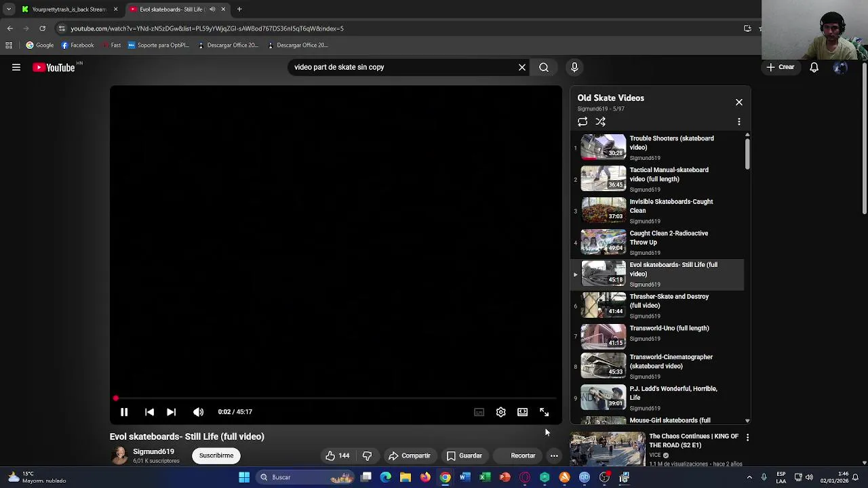This screenshot has height=488, width=868.
Task: Open Invisible Skateboards-Caught Clean thumbnail
Action: pos(604,210)
